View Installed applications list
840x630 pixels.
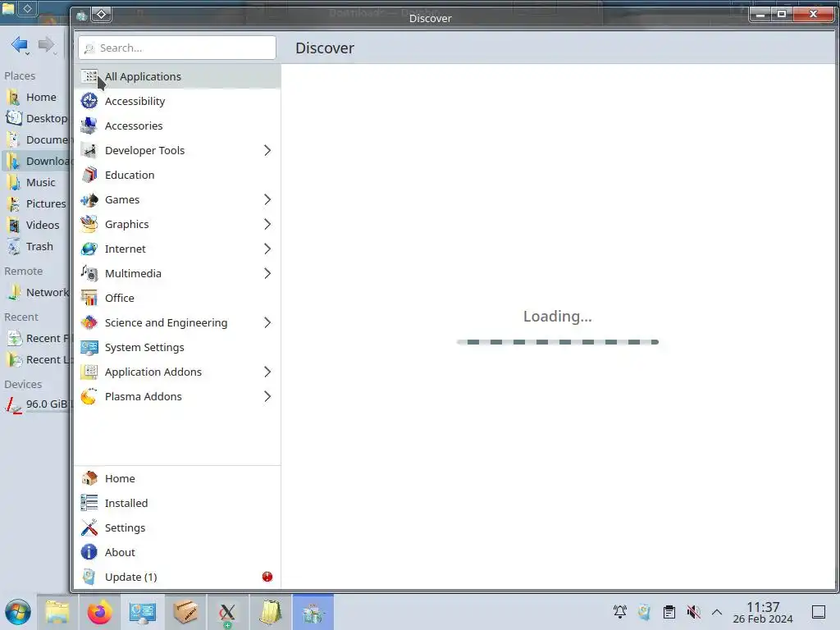[177, 503]
